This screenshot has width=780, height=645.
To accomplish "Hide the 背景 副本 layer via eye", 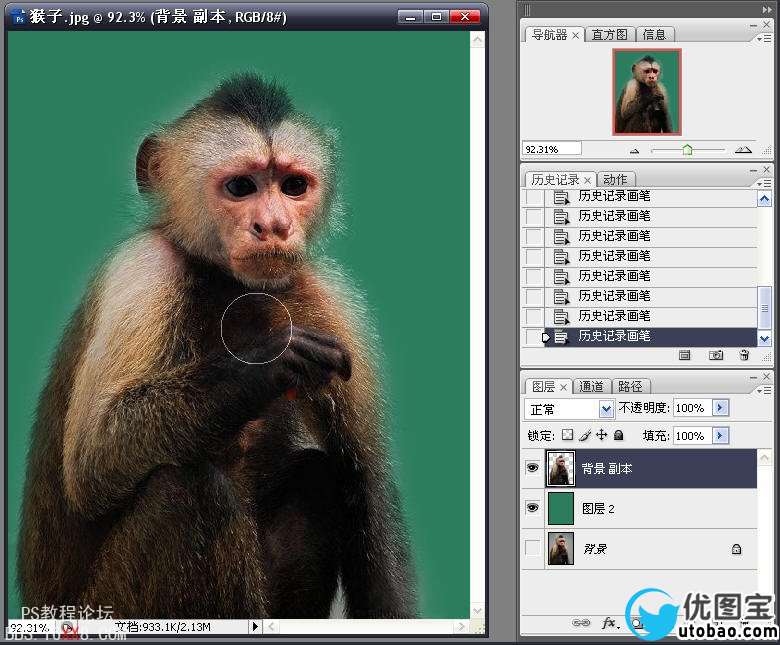I will point(532,467).
